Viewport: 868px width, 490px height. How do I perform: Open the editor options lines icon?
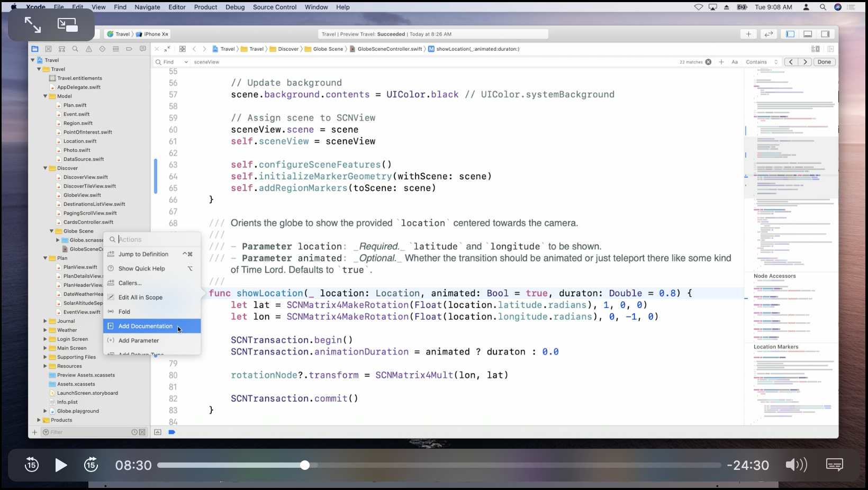click(x=816, y=49)
